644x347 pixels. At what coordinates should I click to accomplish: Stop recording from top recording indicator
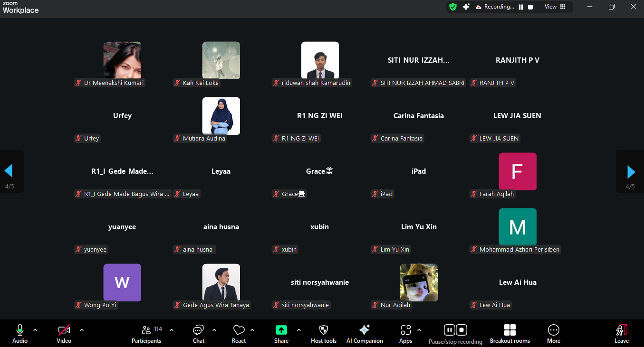(530, 7)
